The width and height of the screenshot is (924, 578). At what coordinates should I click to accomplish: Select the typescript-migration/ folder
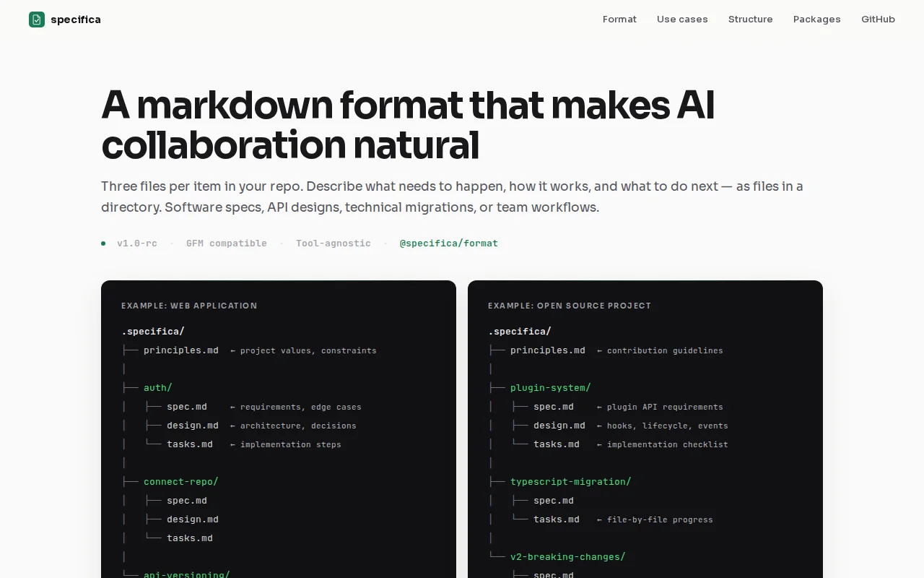point(571,482)
